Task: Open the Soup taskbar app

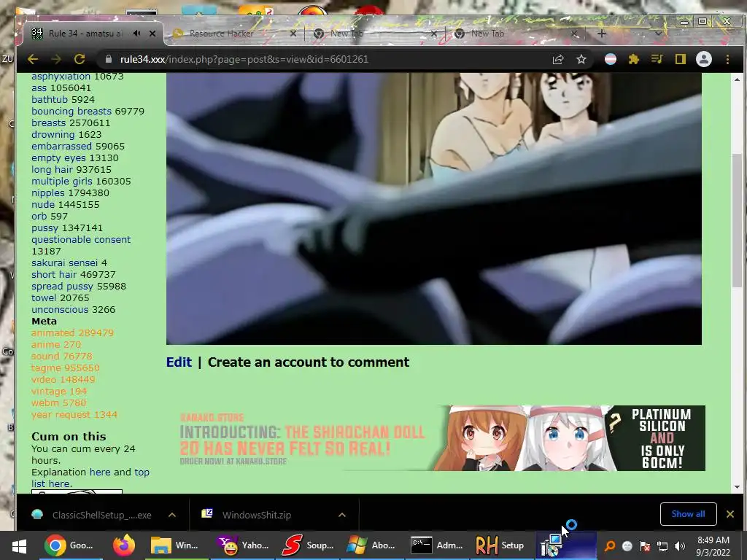Action: coord(309,545)
